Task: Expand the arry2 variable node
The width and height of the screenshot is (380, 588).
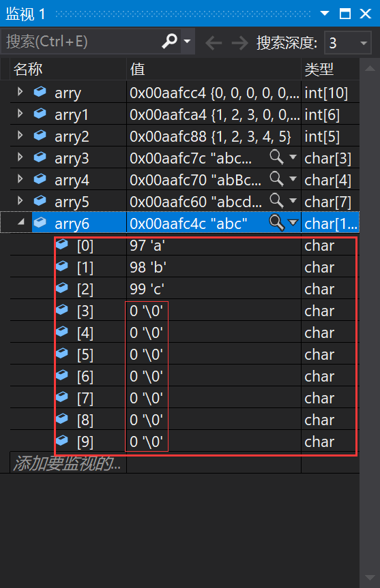Action: tap(20, 135)
